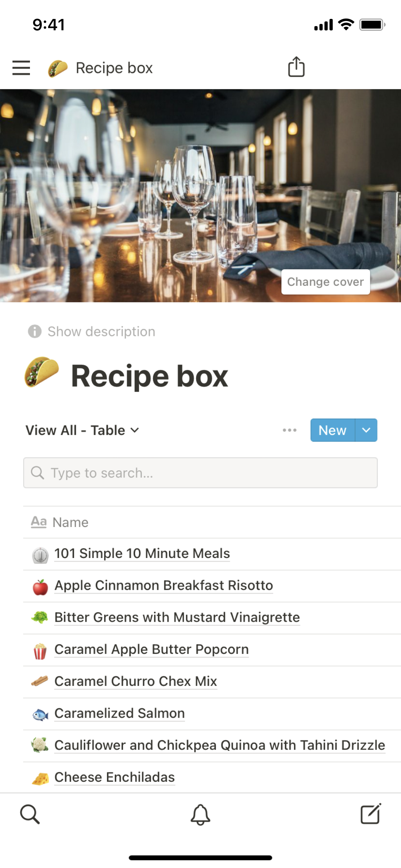This screenshot has width=401, height=868.
Task: Open the Caramelized Salmon recipe
Action: pos(119,713)
